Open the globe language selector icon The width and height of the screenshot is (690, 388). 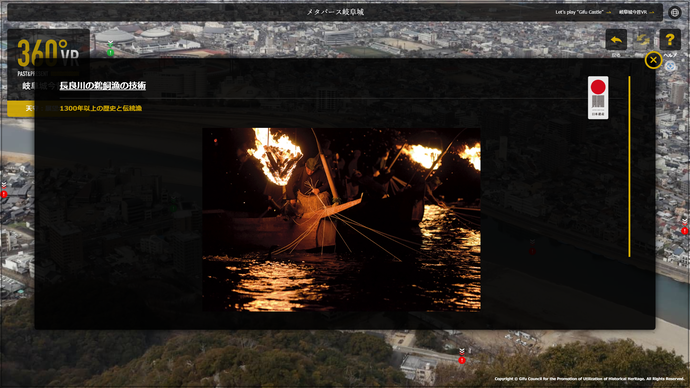pyautogui.click(x=675, y=12)
